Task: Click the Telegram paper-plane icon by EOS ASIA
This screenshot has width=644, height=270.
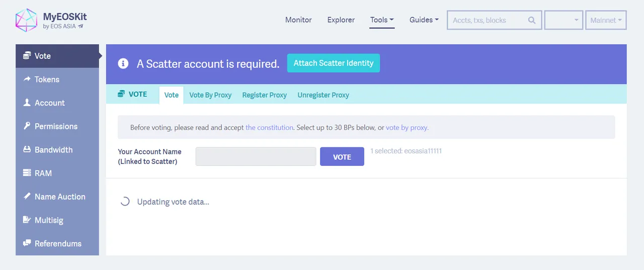Action: pos(80,26)
